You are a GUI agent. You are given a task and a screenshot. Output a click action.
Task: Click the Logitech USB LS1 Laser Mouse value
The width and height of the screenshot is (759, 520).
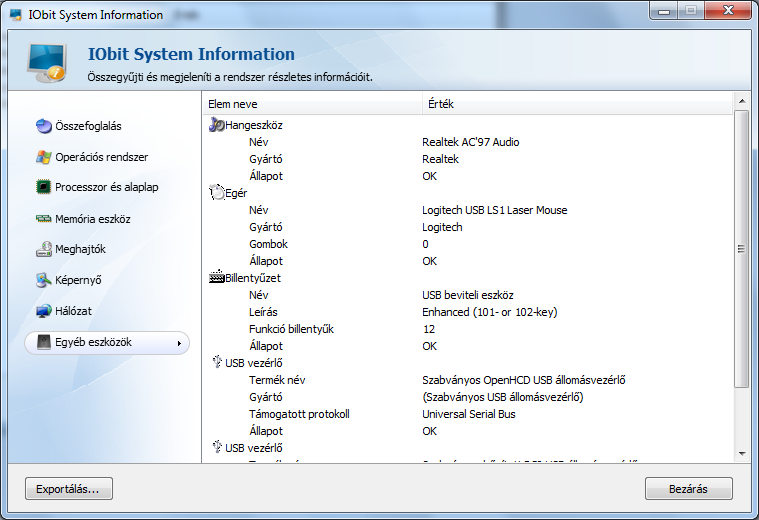[495, 210]
